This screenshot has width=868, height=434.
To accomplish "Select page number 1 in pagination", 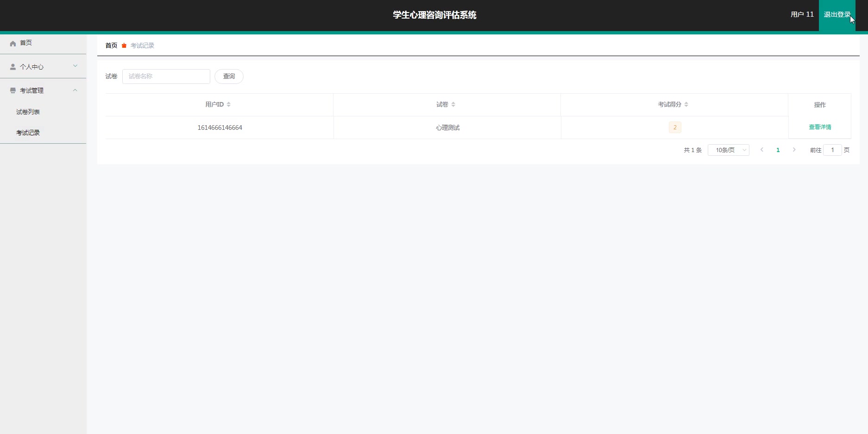I will pos(778,150).
